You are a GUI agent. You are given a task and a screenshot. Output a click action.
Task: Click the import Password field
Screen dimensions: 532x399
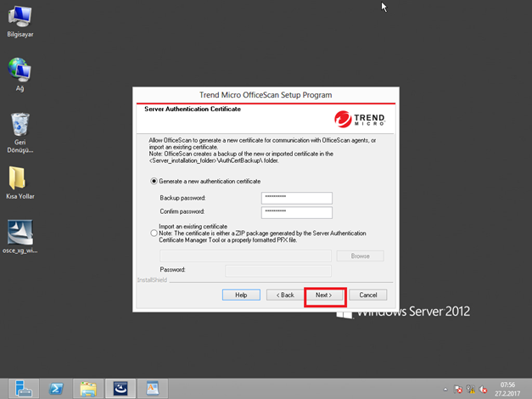(278, 271)
